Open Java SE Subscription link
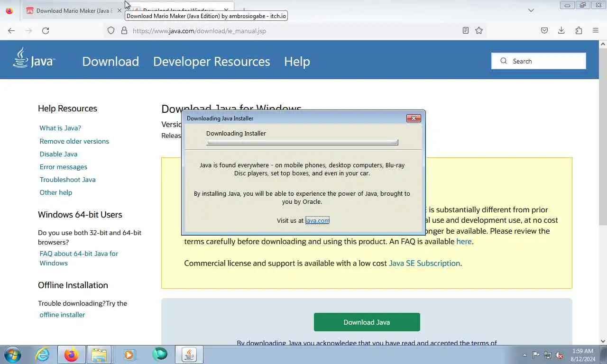This screenshot has width=607, height=364. pyautogui.click(x=424, y=263)
